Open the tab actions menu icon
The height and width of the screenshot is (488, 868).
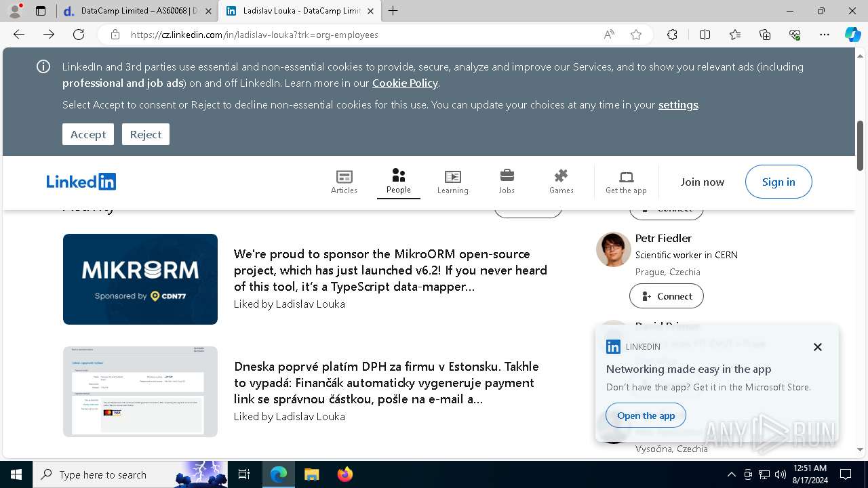(x=41, y=11)
